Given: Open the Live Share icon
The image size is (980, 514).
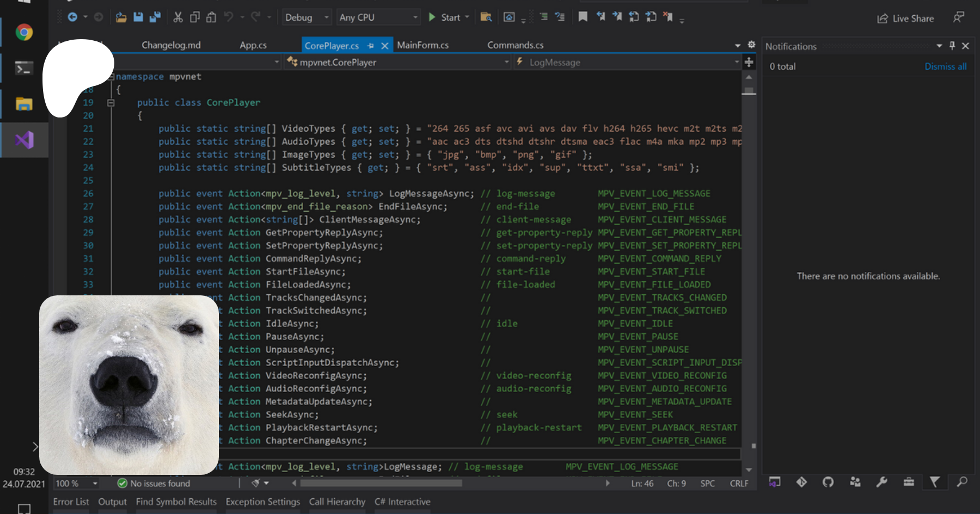Looking at the screenshot, I should (883, 18).
